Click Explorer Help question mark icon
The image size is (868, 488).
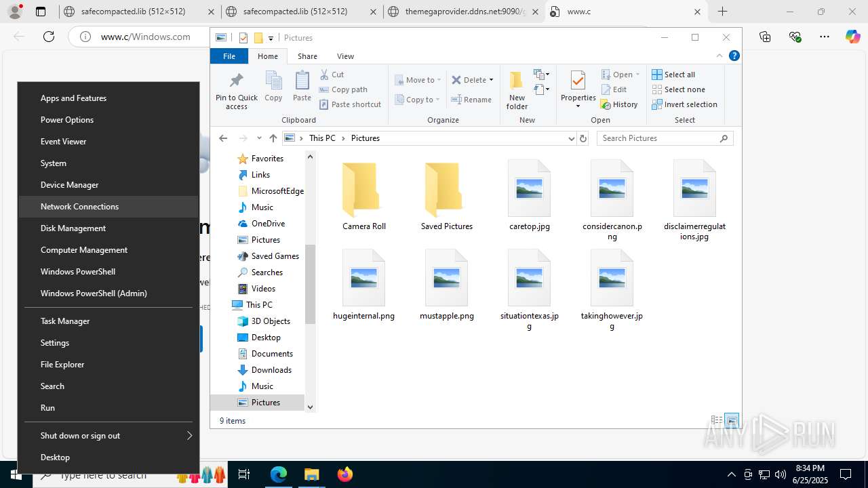pyautogui.click(x=734, y=56)
